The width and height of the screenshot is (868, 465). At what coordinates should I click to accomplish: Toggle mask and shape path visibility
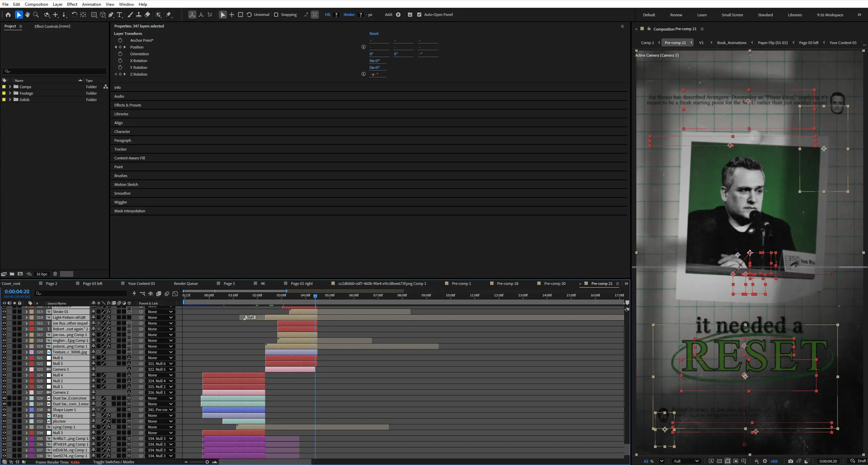pos(728,461)
